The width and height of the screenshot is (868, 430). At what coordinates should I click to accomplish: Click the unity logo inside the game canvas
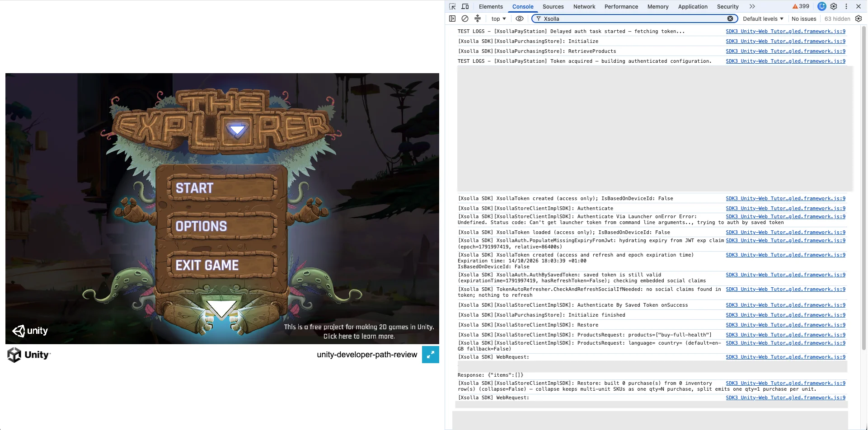pyautogui.click(x=30, y=331)
